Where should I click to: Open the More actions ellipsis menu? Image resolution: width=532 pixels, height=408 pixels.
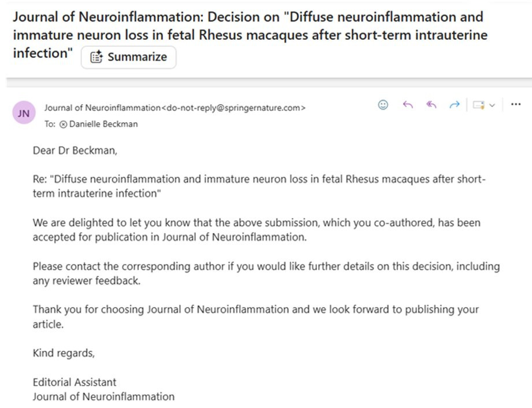coord(516,104)
